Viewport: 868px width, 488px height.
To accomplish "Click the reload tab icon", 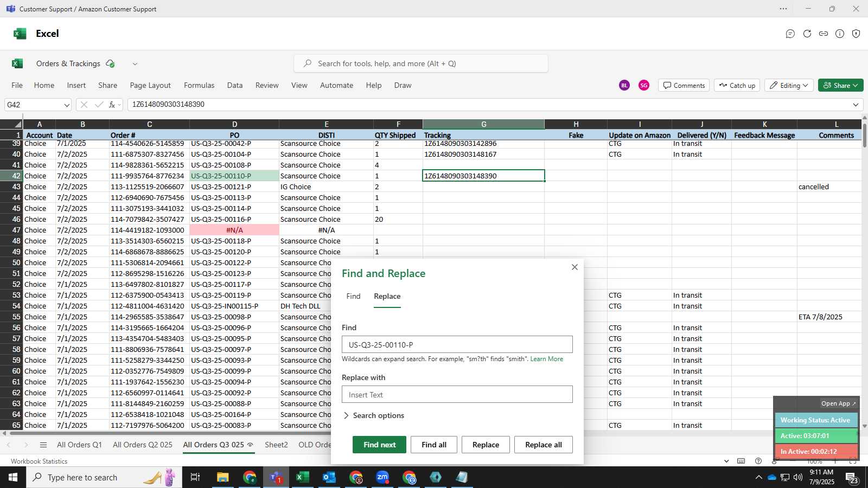I will tap(807, 34).
